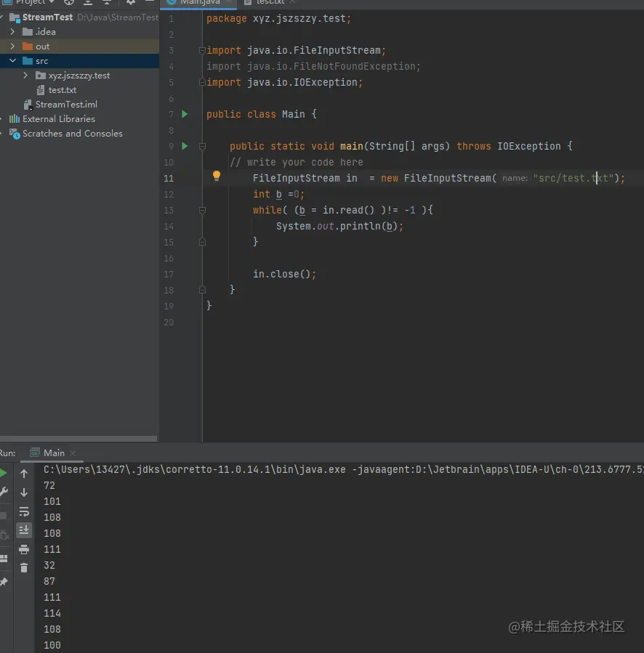644x653 pixels.
Task: Close the Main run tab
Action: pyautogui.click(x=73, y=453)
